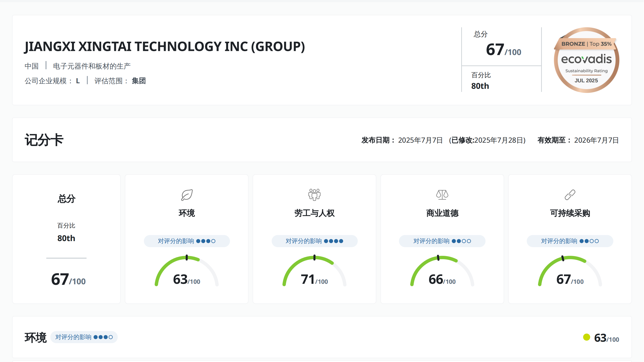Click the Environment leaf icon

click(x=187, y=195)
